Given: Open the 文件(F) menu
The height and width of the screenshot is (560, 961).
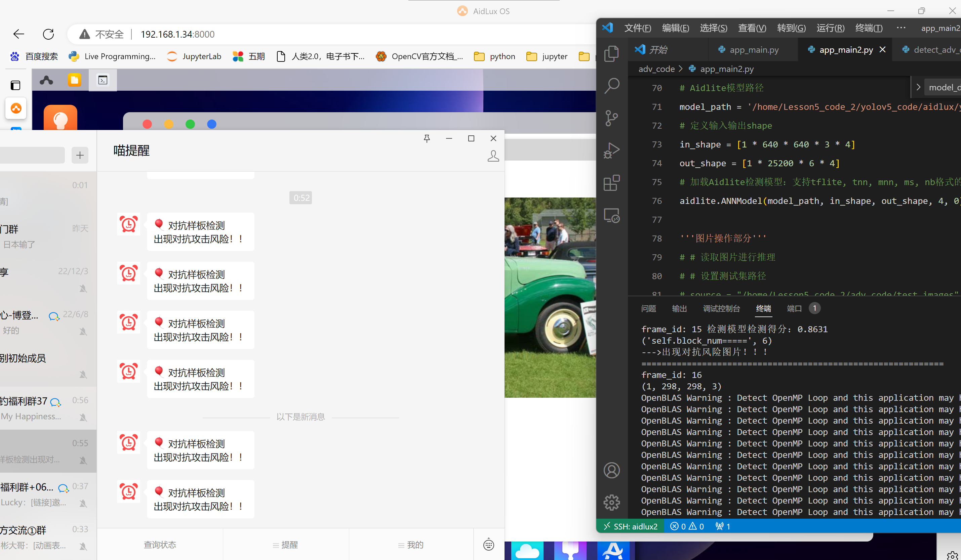Looking at the screenshot, I should click(638, 28).
